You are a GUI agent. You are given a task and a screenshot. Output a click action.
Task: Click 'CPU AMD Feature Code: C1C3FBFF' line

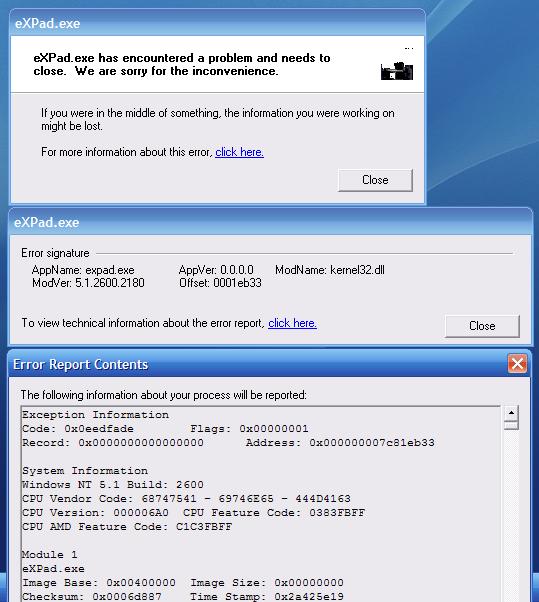[x=127, y=527]
